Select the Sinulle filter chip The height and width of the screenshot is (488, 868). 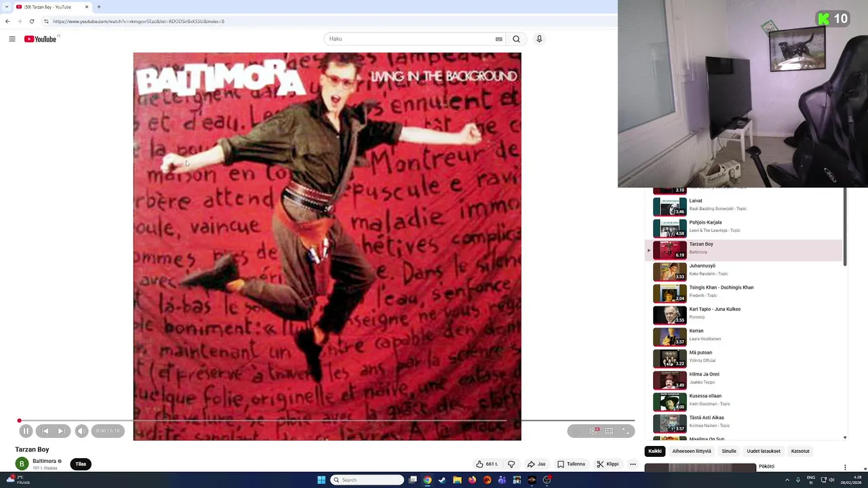(729, 451)
